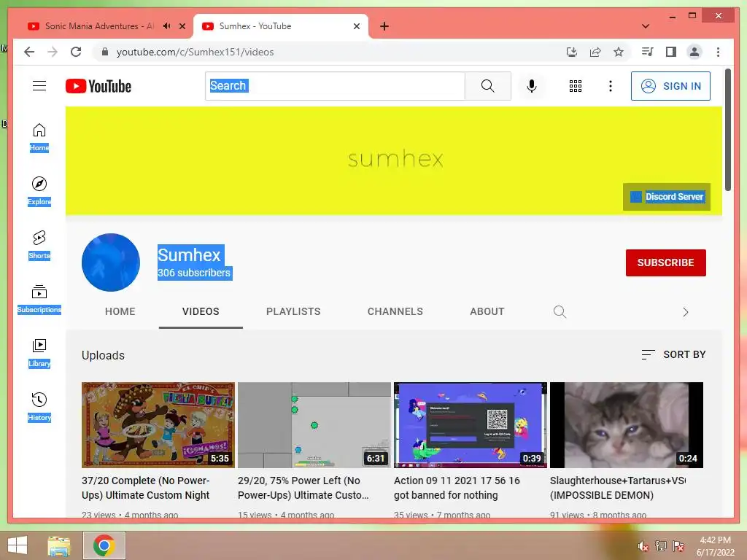This screenshot has width=747, height=560.
Task: Click the muted volume tray icon
Action: click(x=642, y=546)
